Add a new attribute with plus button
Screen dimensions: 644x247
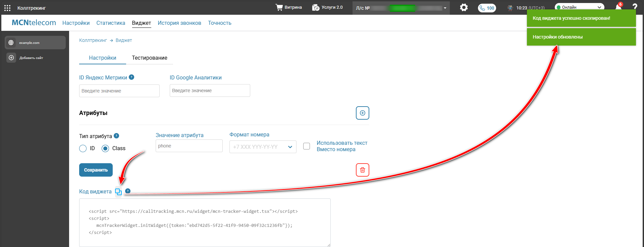362,113
